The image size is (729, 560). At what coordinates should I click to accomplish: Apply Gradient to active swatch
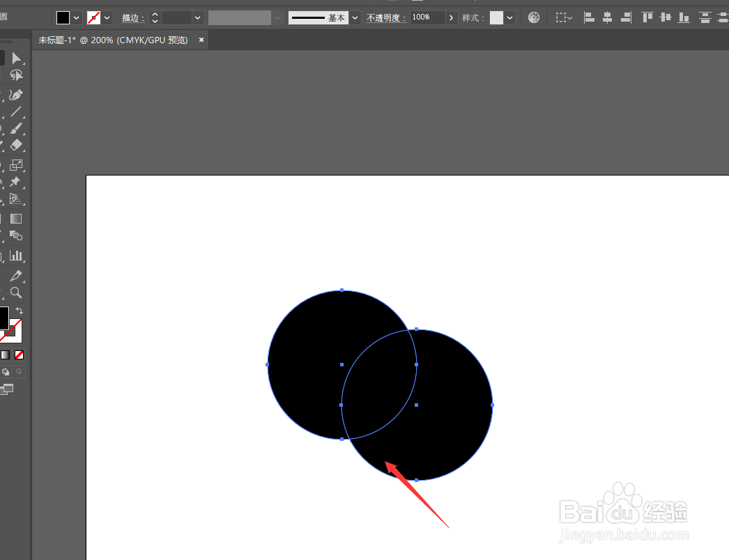[x=5, y=355]
